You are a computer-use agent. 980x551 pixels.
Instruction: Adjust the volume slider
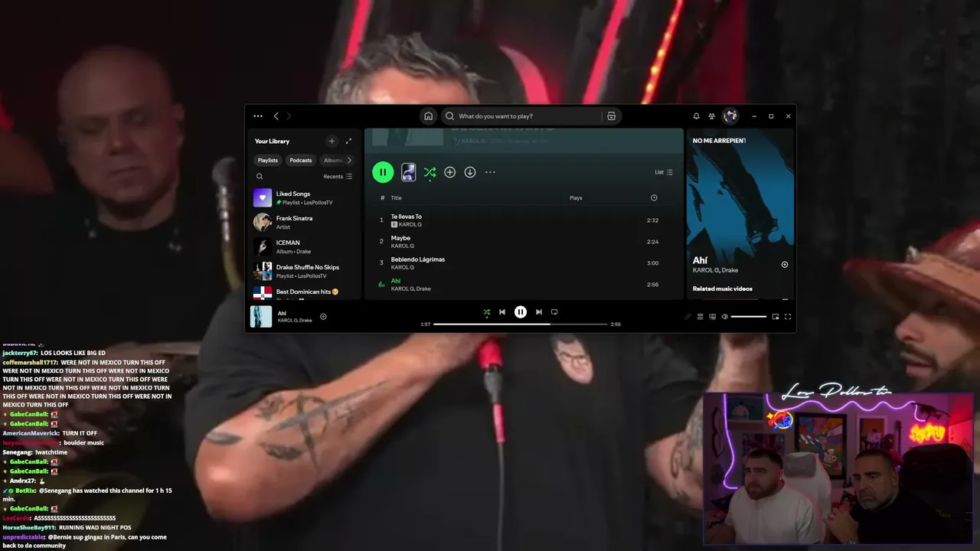click(749, 317)
